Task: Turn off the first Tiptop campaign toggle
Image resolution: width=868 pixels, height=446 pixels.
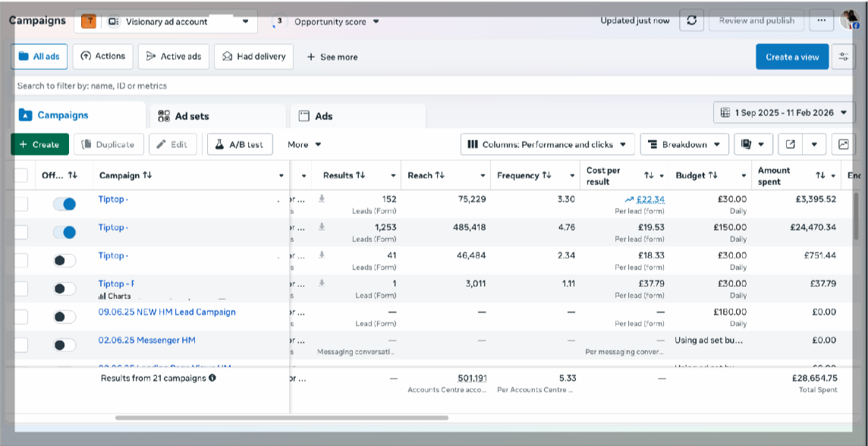Action: [x=64, y=204]
